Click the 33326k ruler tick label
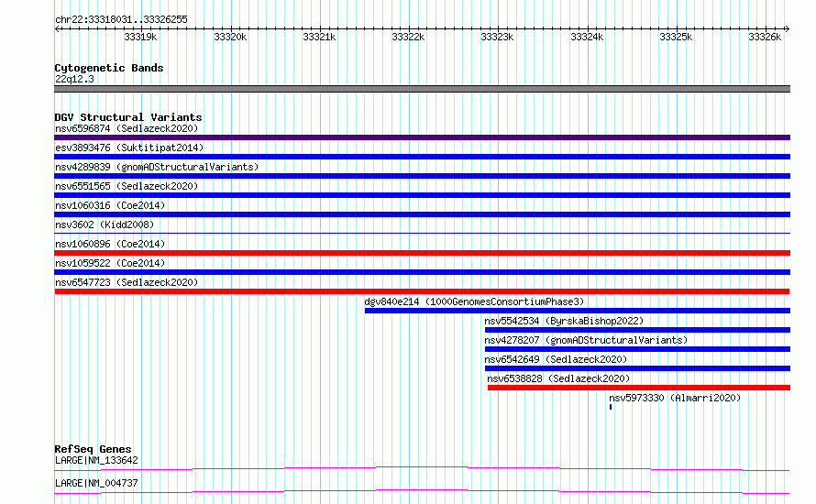This screenshot has height=504, width=816. [x=765, y=37]
